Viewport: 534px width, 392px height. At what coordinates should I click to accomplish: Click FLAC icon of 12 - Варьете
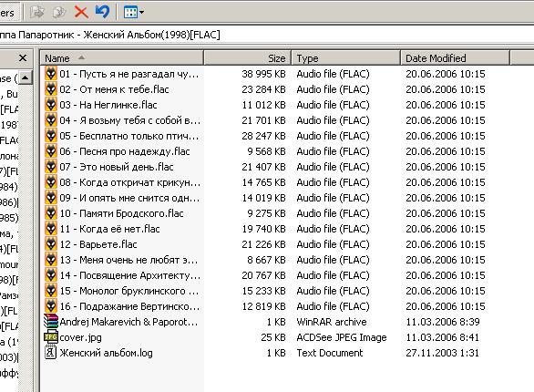pos(51,244)
